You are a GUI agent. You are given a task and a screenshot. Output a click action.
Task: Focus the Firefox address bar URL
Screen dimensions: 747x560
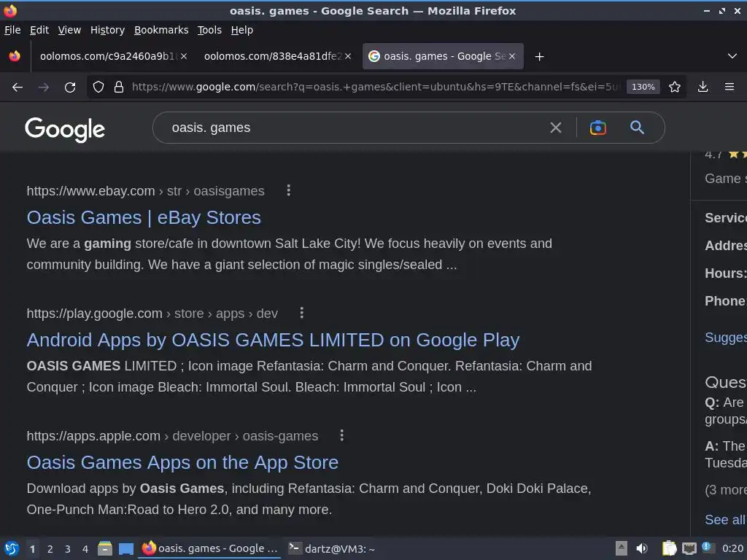point(376,87)
